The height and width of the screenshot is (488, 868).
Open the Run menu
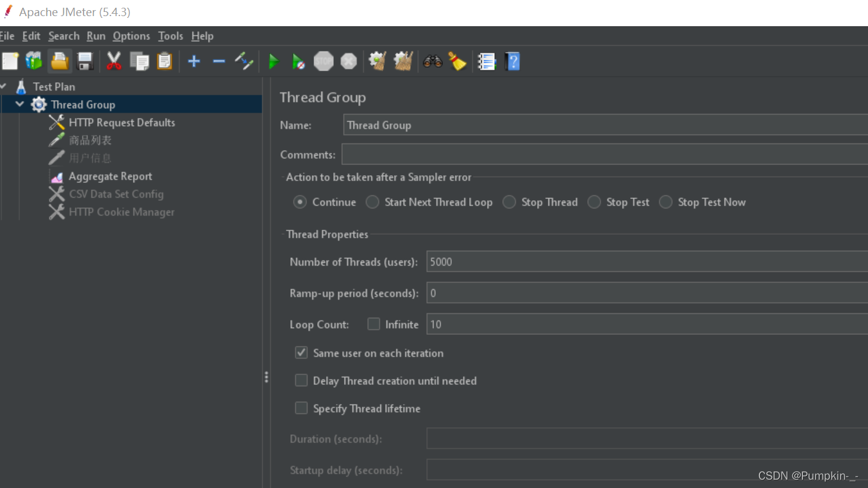96,36
